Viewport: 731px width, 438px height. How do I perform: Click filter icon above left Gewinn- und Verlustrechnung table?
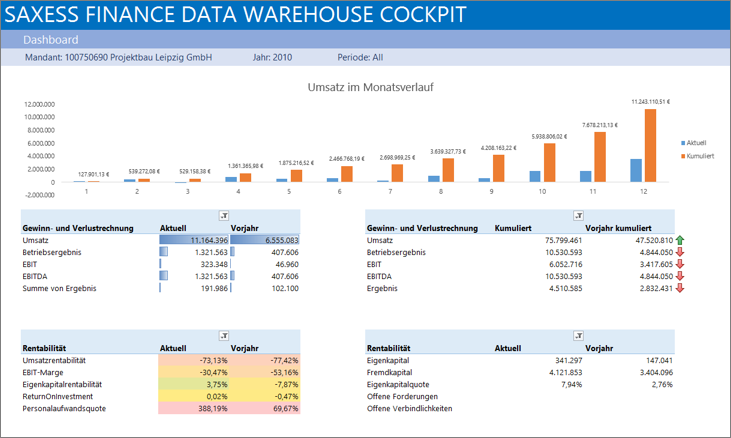[223, 216]
